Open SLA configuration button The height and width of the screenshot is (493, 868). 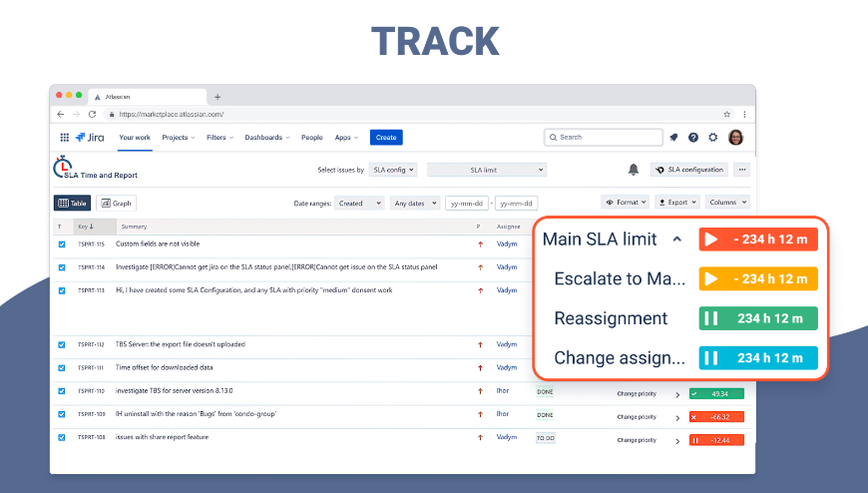(689, 170)
